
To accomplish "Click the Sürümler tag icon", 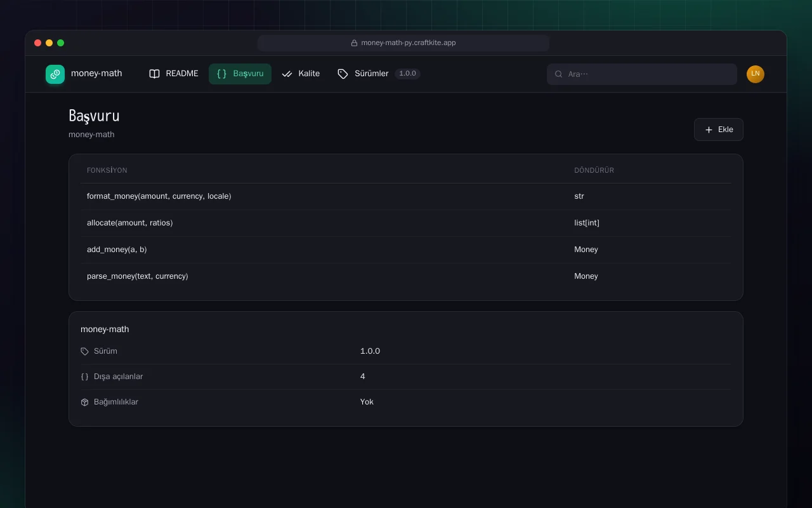I will click(343, 74).
